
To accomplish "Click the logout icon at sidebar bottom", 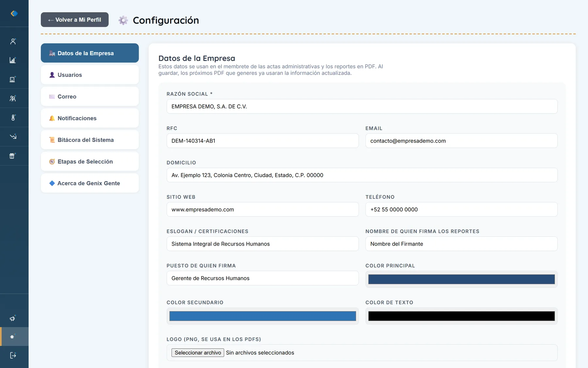I will (13, 355).
